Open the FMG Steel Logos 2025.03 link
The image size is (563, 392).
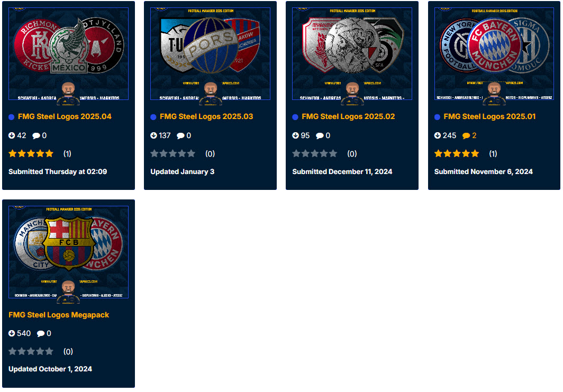click(206, 116)
